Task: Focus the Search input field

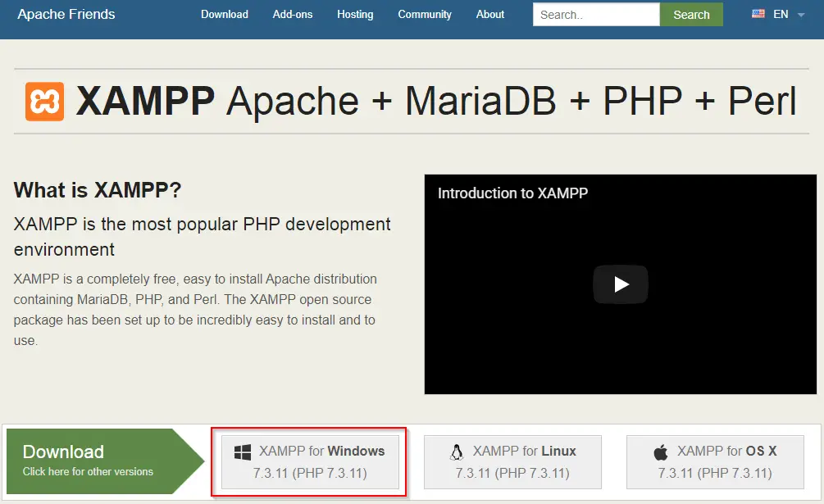Action: 596,15
